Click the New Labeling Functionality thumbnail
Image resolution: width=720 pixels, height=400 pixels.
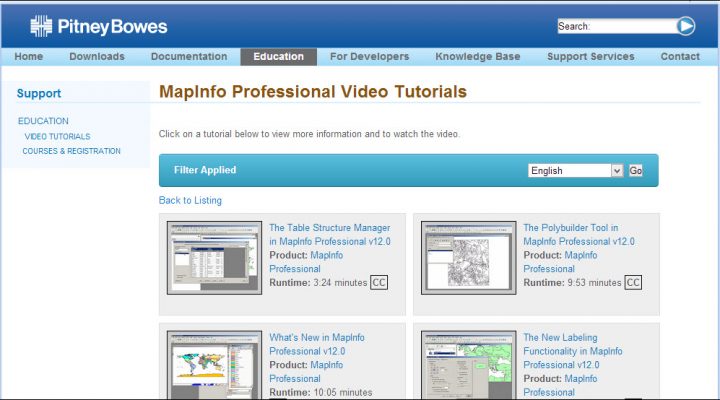click(x=468, y=365)
